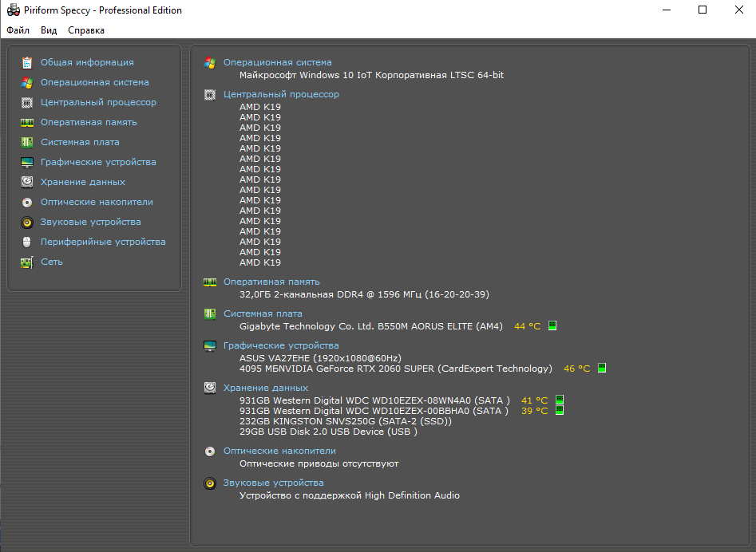Image resolution: width=756 pixels, height=552 pixels.
Task: Click the motherboard icon in the summary panel
Action: 210,314
